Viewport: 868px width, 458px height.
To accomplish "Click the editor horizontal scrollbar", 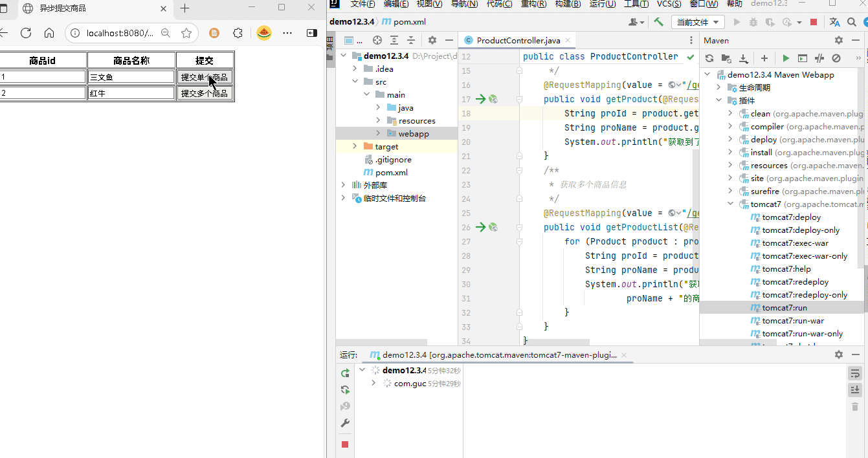I will click(557, 342).
